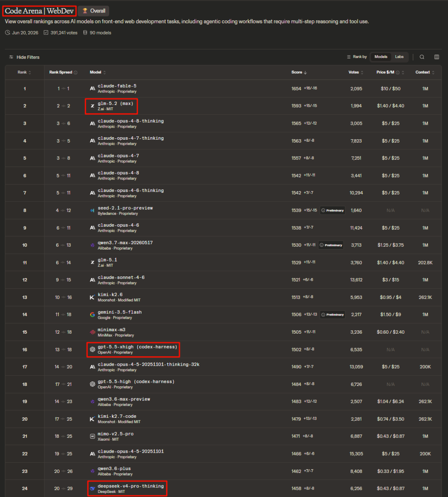
Task: Open the seed-2.1-pro-preview model entry
Action: [x=125, y=208]
